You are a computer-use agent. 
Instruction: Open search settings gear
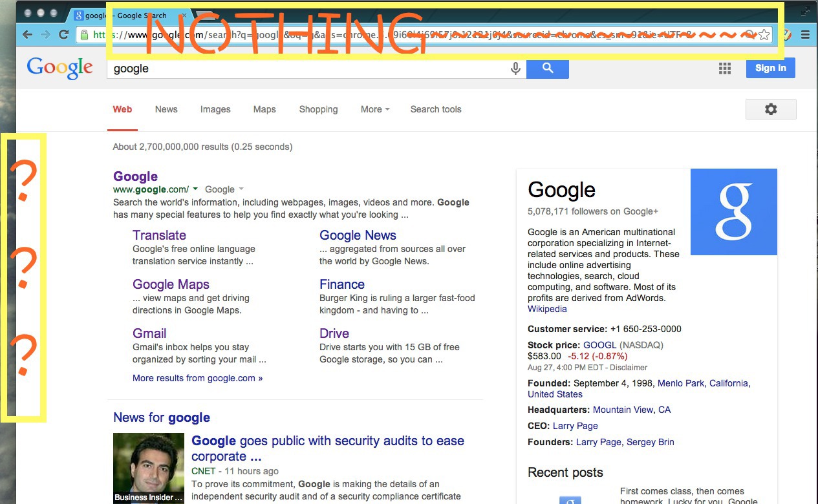click(771, 109)
